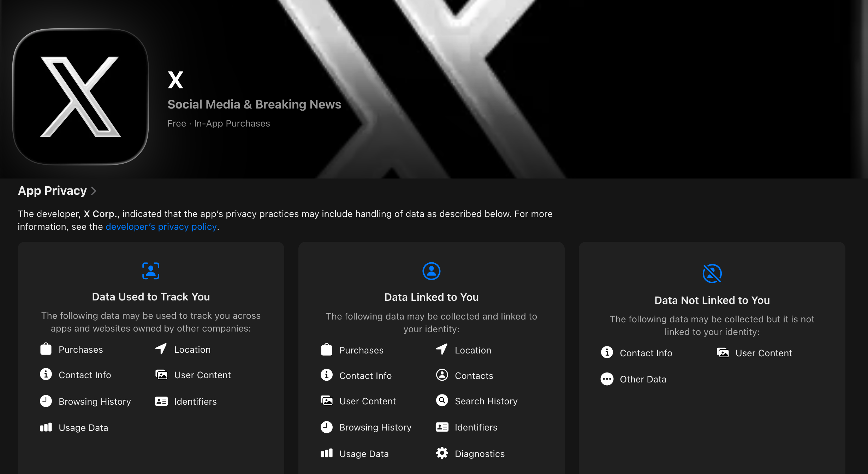Screen dimensions: 868x474
Task: Open the App Privacy section chevron
Action: pos(94,191)
